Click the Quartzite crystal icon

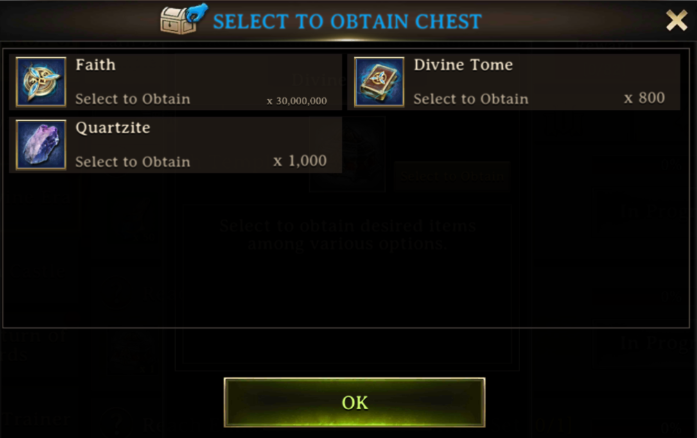(41, 145)
